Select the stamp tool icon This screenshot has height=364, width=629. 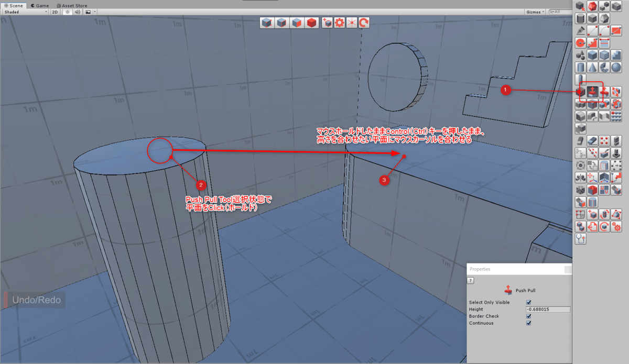(x=616, y=153)
